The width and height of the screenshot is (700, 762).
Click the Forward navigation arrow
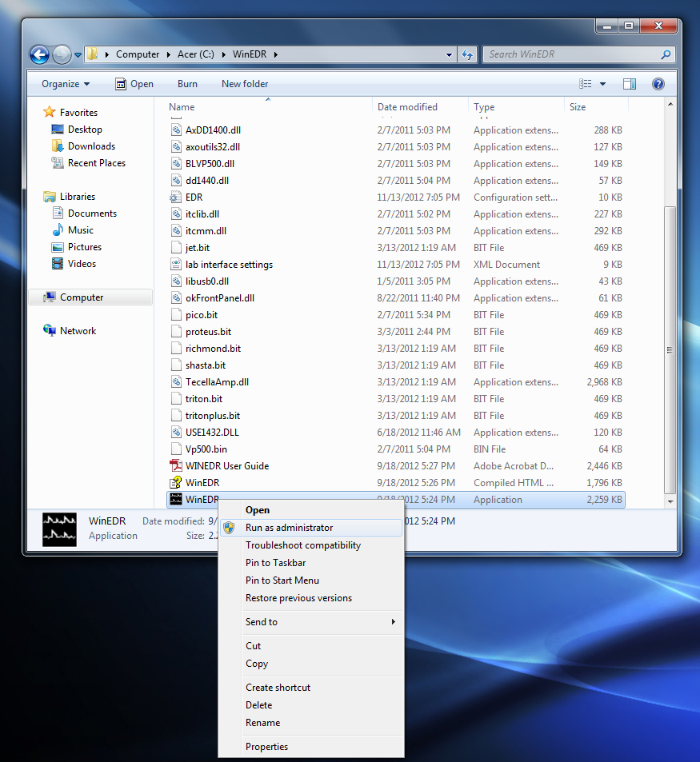click(x=62, y=54)
